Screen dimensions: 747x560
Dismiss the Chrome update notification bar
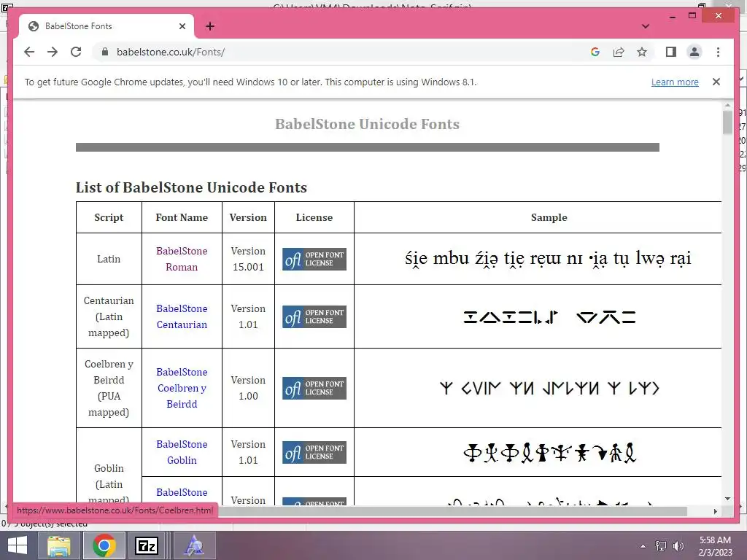[x=716, y=82]
